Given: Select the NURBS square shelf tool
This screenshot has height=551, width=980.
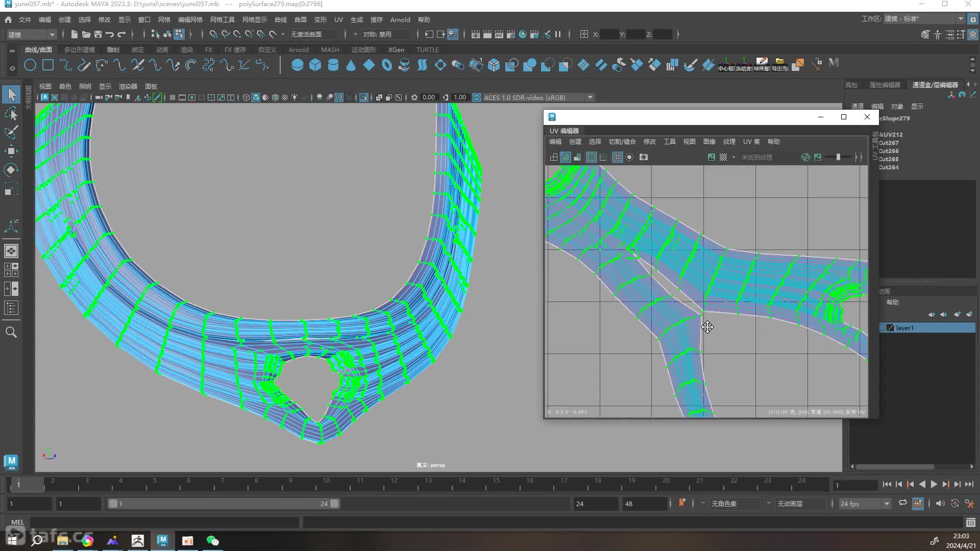Looking at the screenshot, I should coord(48,65).
